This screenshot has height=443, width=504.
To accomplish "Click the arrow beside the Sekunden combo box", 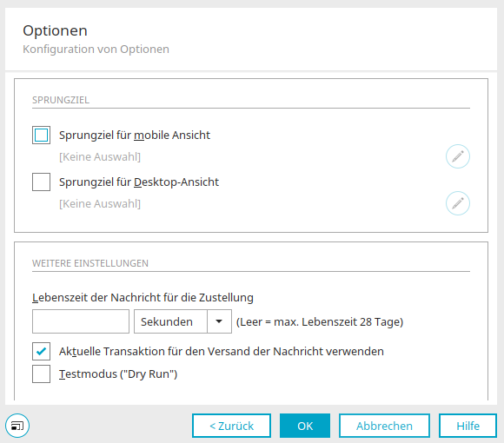I will (x=219, y=321).
